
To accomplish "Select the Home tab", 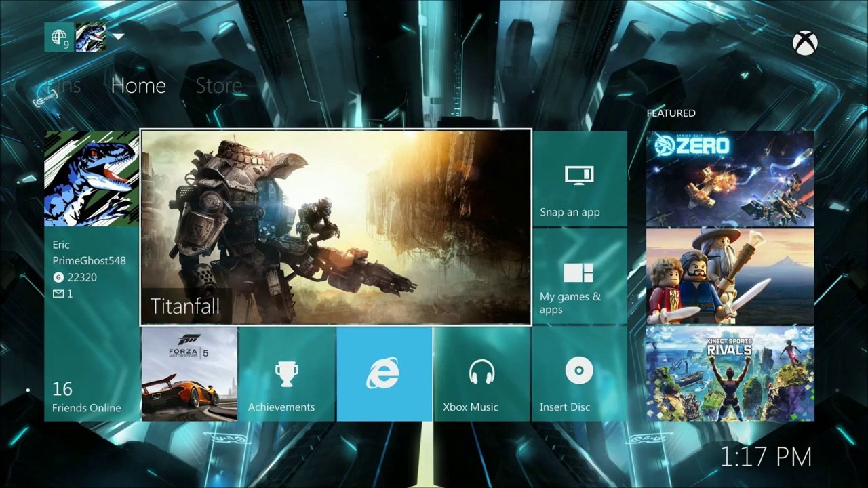I will pos(138,85).
